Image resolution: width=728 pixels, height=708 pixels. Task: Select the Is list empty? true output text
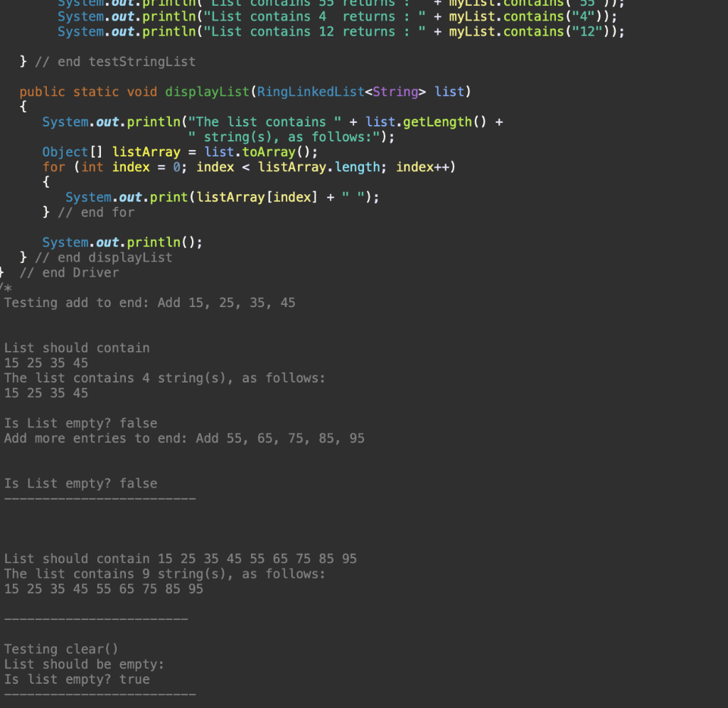75,679
